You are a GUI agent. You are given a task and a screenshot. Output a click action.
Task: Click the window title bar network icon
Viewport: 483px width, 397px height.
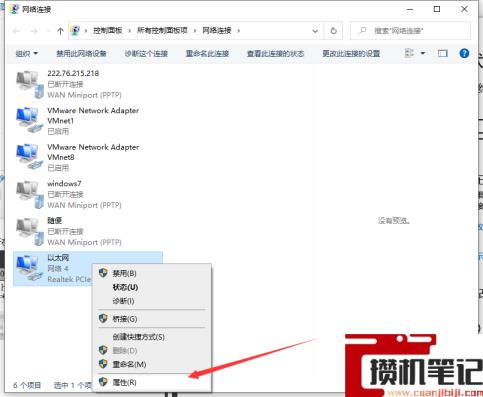(x=14, y=9)
